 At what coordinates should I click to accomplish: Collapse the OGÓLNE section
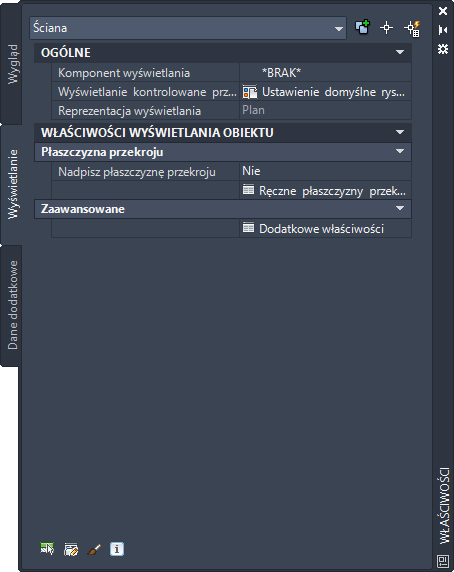tap(400, 52)
